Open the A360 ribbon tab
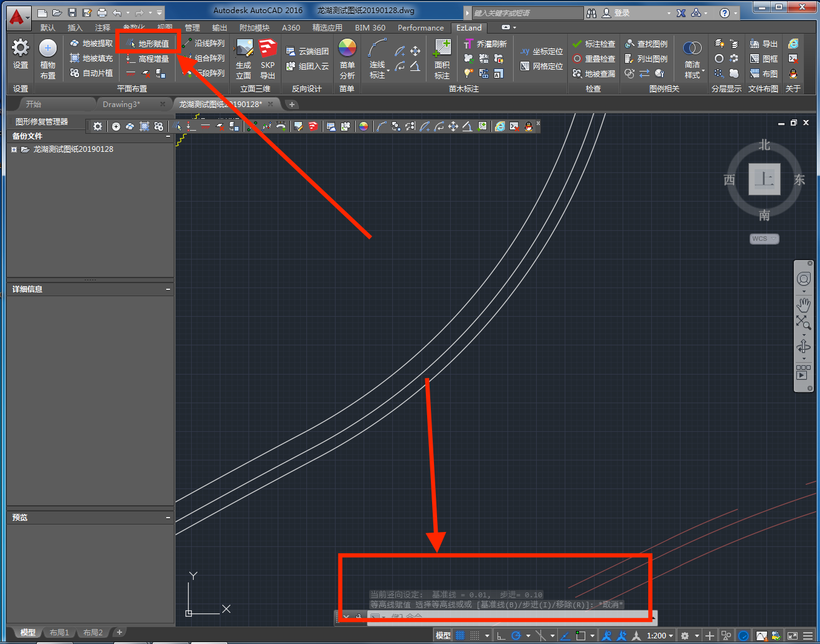The width and height of the screenshot is (820, 644). point(291,27)
